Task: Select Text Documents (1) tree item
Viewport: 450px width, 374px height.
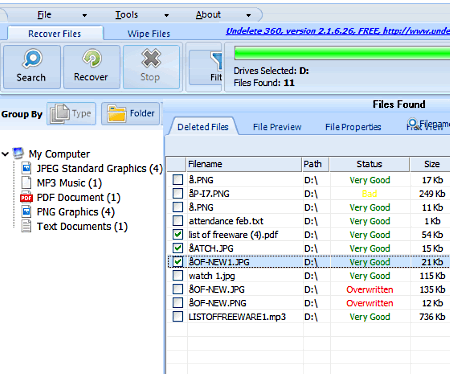Action: (82, 227)
